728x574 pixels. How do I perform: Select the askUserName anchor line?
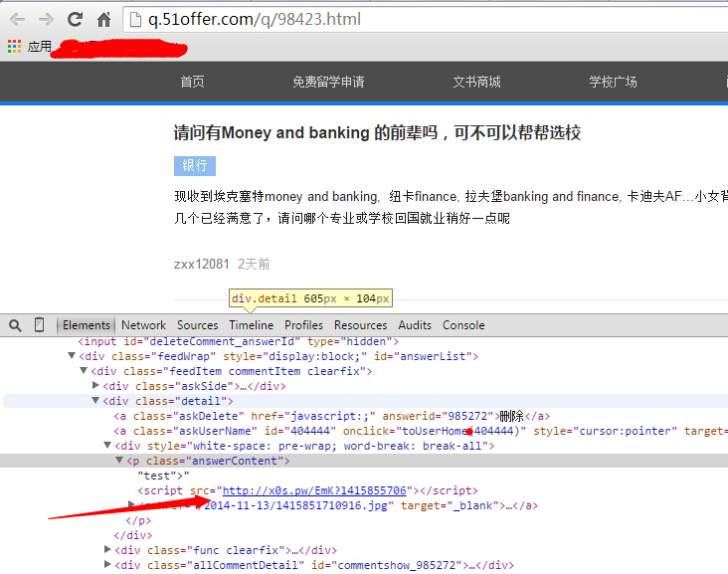421,431
